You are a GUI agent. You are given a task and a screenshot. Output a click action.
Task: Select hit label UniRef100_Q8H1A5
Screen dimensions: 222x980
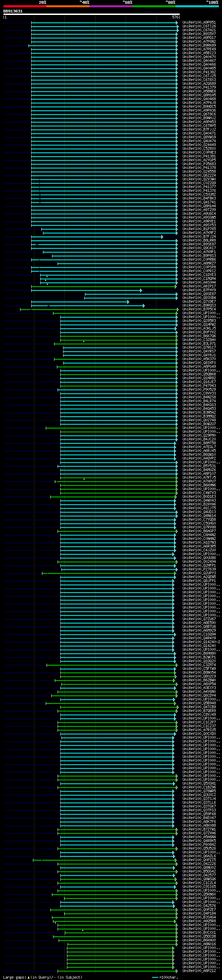199,95
